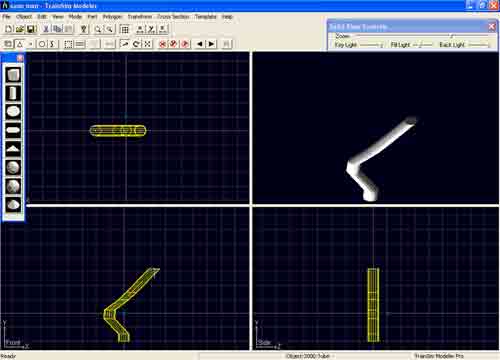Open the View menu

click(x=58, y=16)
